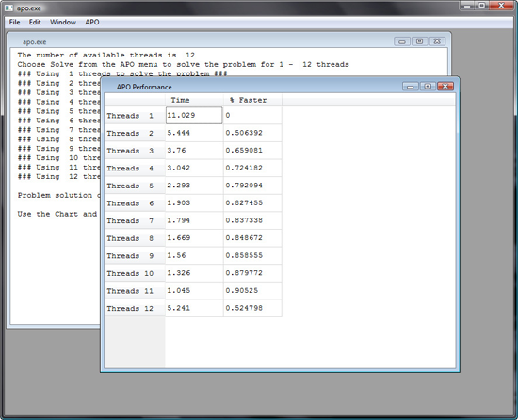Close the APO Performance window
518x420 pixels.
445,87
